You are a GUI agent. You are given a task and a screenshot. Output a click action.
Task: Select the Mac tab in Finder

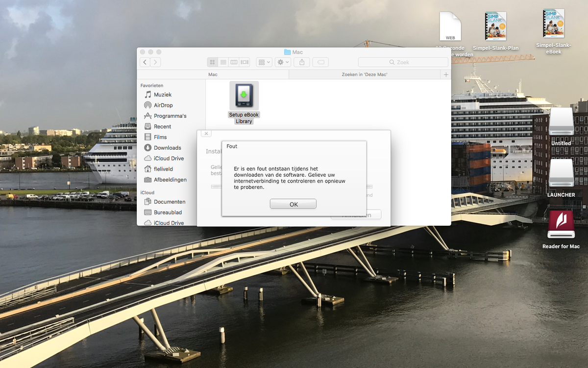tap(213, 75)
